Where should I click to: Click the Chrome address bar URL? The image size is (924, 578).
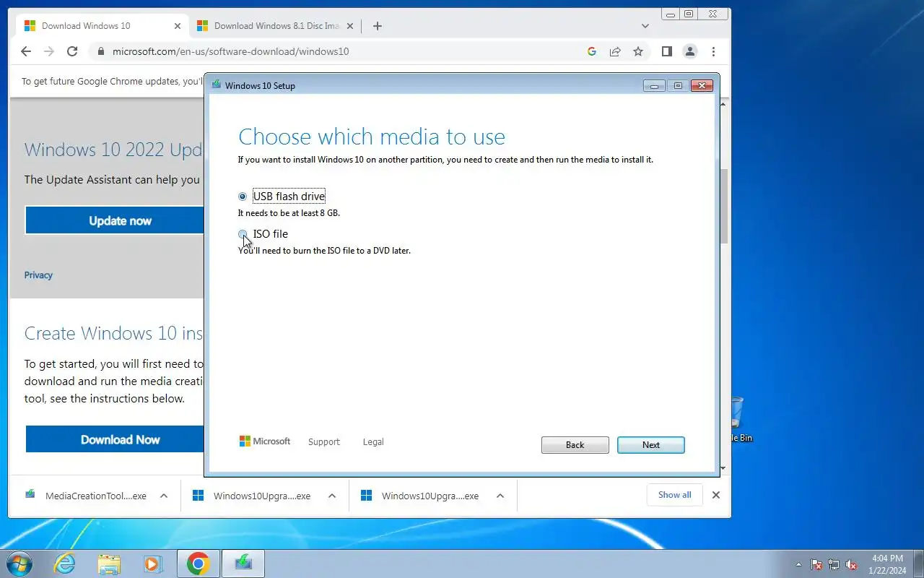pos(230,51)
